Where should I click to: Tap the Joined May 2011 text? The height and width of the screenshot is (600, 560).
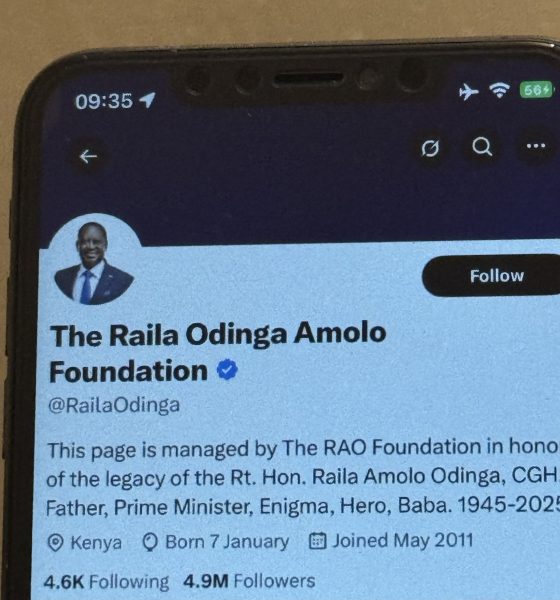coord(403,541)
